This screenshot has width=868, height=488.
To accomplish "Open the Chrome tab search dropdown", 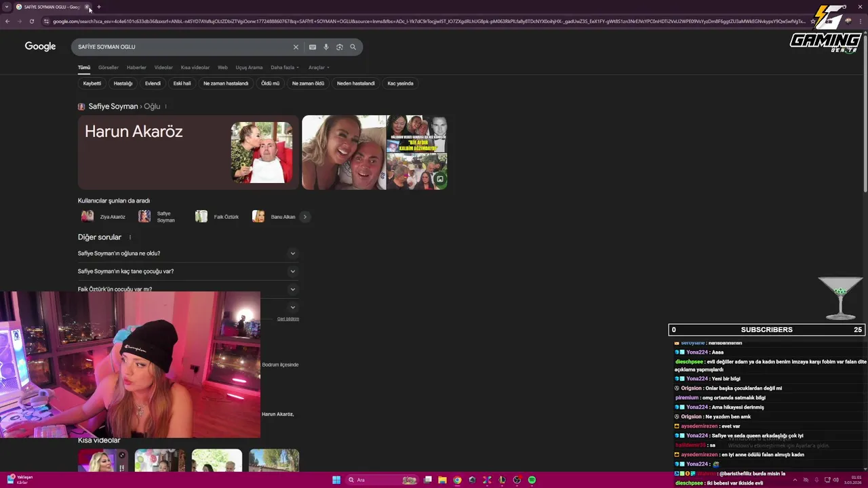I will tap(7, 7).
